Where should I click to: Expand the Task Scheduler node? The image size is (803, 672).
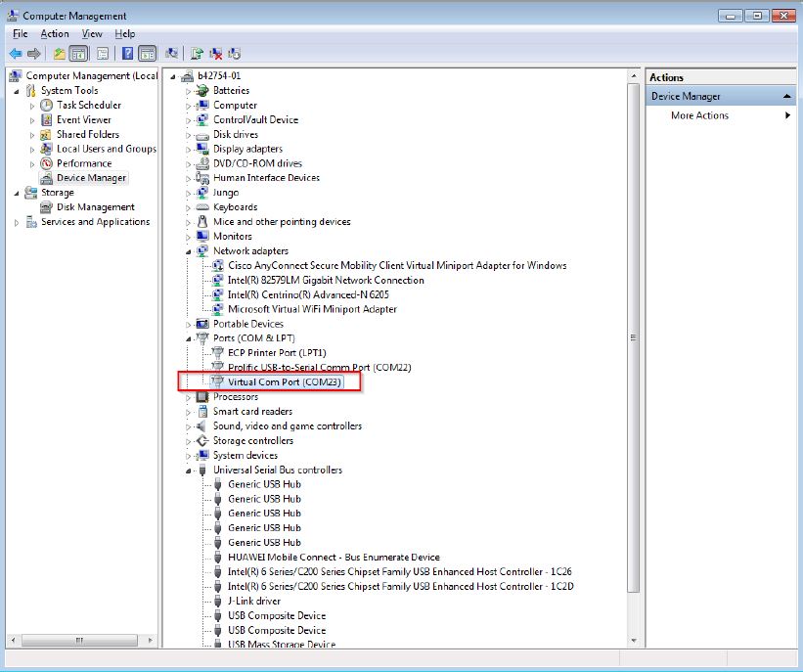click(x=32, y=106)
